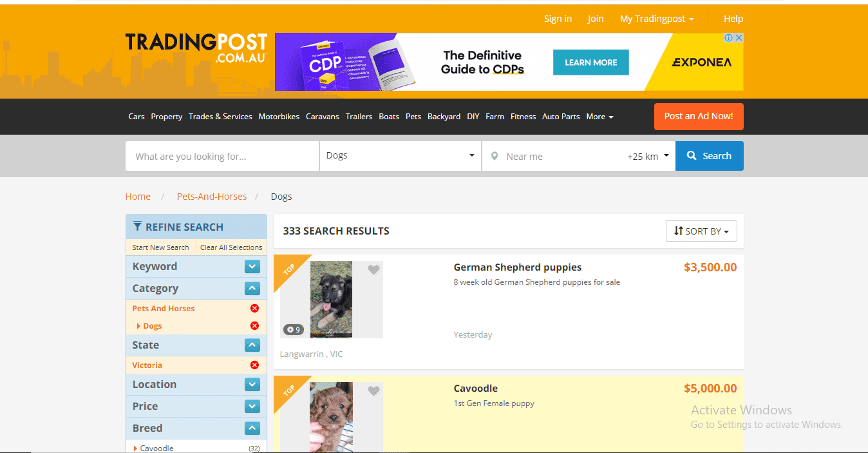Click Clear All Selections
This screenshot has height=453, width=868.
point(231,247)
